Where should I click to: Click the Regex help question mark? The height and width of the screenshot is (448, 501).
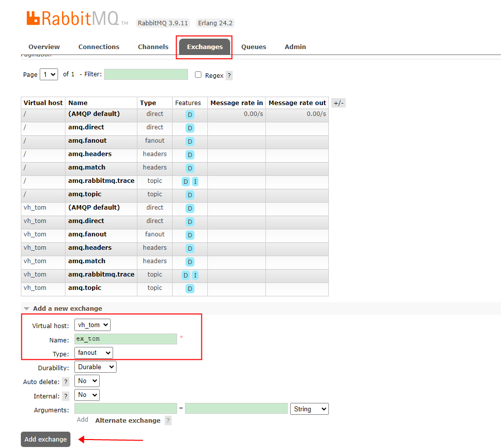click(x=229, y=76)
